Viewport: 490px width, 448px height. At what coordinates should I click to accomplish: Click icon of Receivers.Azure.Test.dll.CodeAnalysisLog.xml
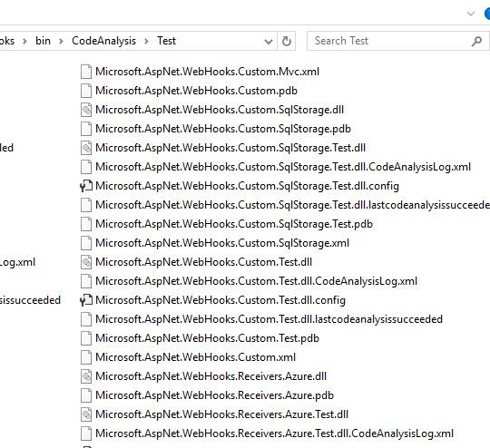(86, 433)
